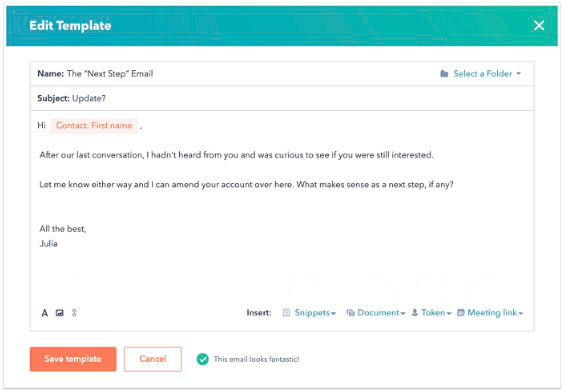The width and height of the screenshot is (564, 392).
Task: Close the Edit Template dialog
Action: click(539, 26)
